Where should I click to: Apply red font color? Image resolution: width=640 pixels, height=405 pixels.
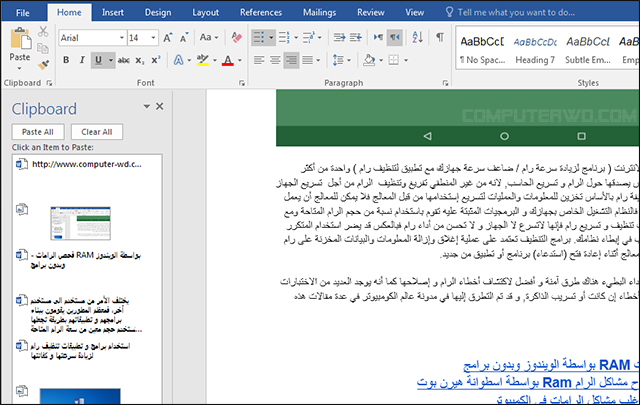[228, 60]
